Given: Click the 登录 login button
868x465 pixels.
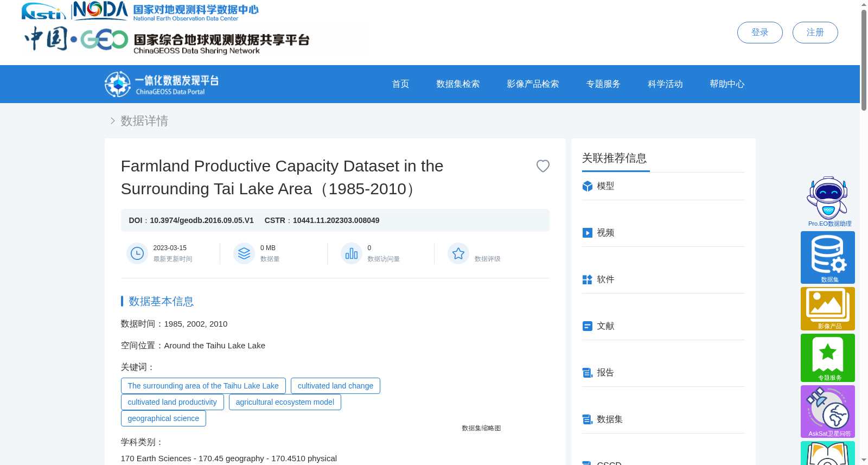Looking at the screenshot, I should coord(760,33).
